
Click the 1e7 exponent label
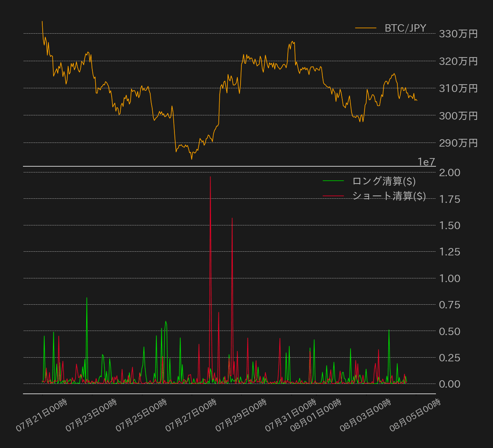coord(426,162)
